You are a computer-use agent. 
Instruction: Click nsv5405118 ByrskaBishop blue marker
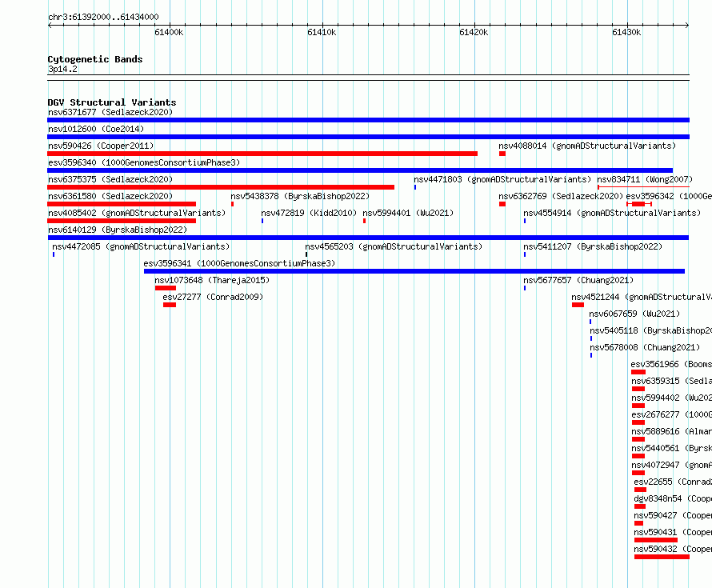[590, 338]
